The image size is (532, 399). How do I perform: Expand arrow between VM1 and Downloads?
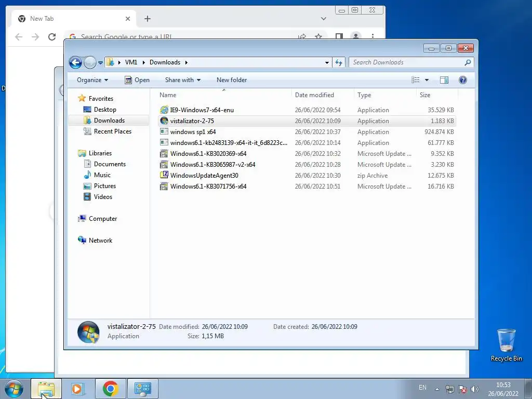143,62
